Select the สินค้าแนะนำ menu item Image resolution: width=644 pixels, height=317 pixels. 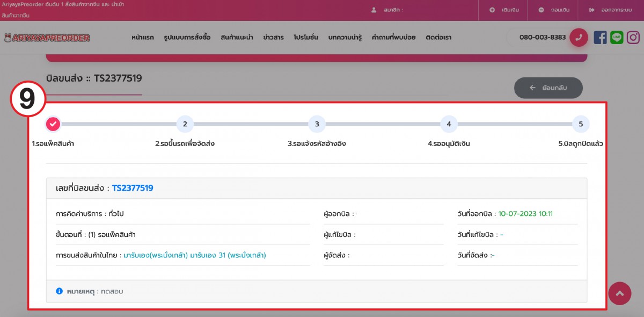(237, 38)
